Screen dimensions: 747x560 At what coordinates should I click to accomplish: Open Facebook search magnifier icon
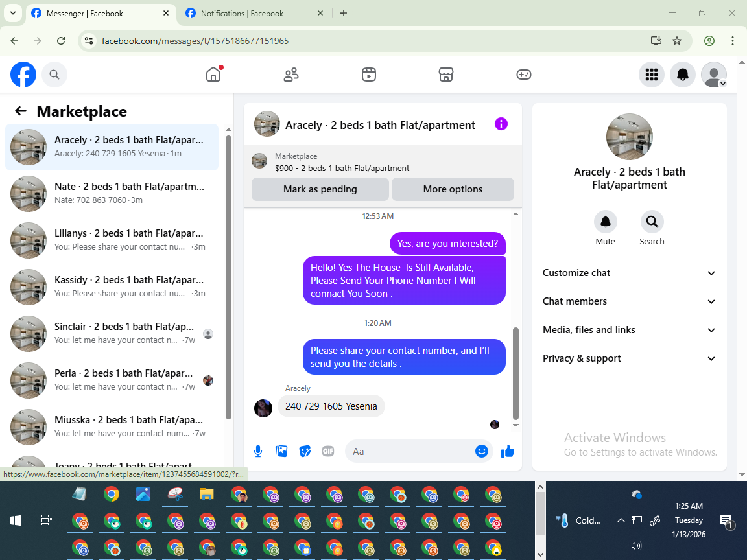(54, 75)
